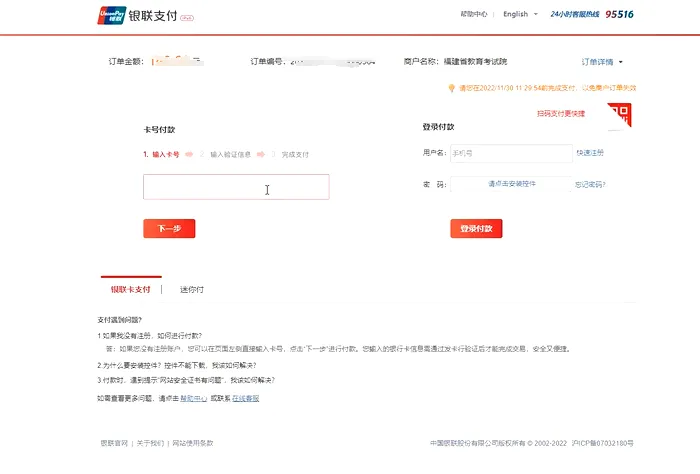Select the 银联卡支付 tab
The width and height of the screenshot is (700, 474).
tap(131, 289)
